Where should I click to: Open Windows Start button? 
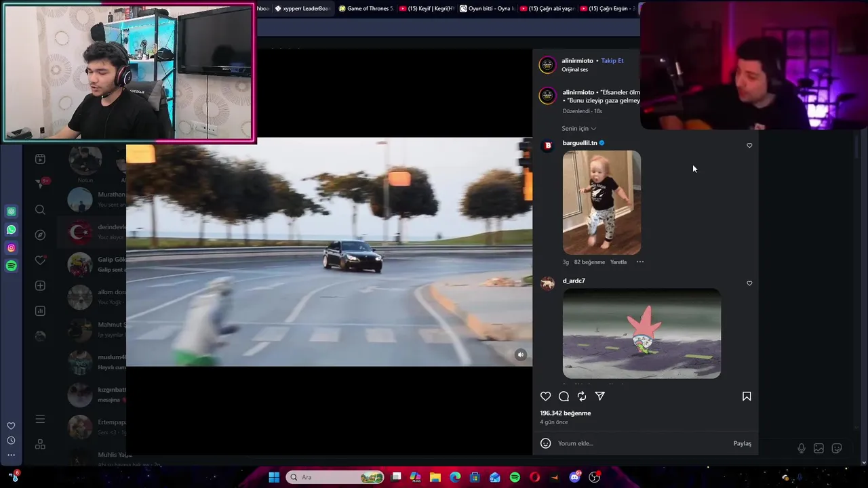click(274, 477)
